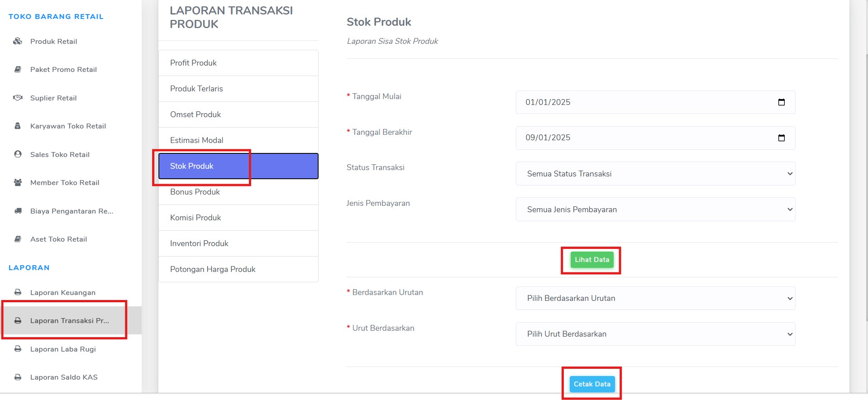Screen dimensions: 868x400
Task: Click the Tanggal Mulai date field
Action: tap(655, 102)
